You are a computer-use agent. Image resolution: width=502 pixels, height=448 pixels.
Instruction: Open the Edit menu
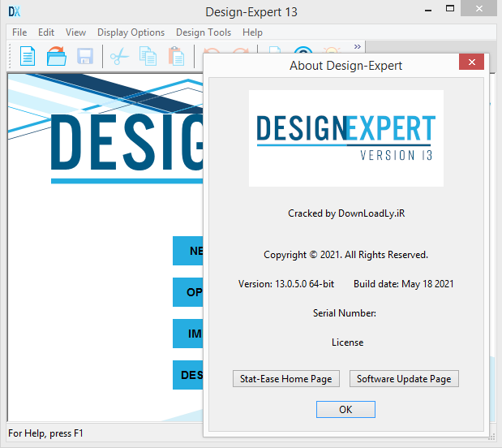click(x=46, y=32)
